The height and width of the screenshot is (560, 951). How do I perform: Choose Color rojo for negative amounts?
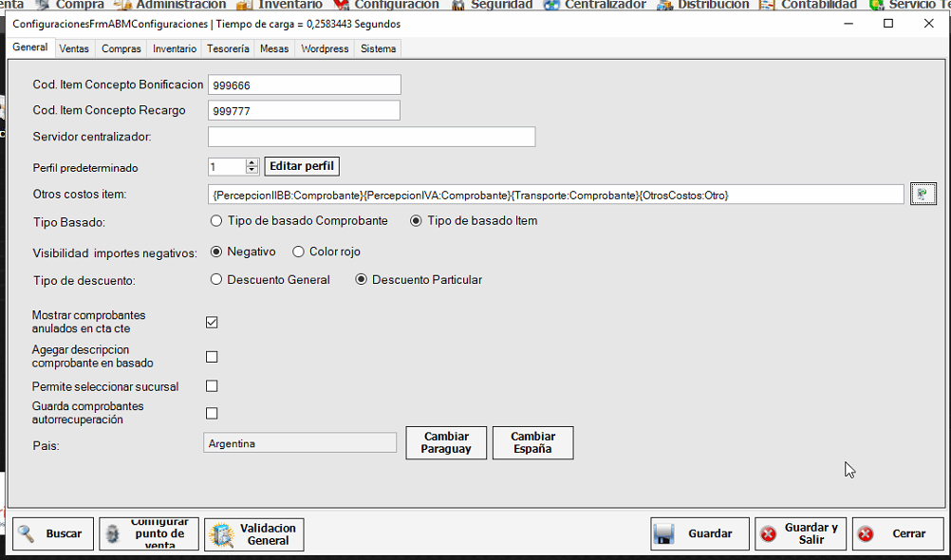click(x=298, y=252)
